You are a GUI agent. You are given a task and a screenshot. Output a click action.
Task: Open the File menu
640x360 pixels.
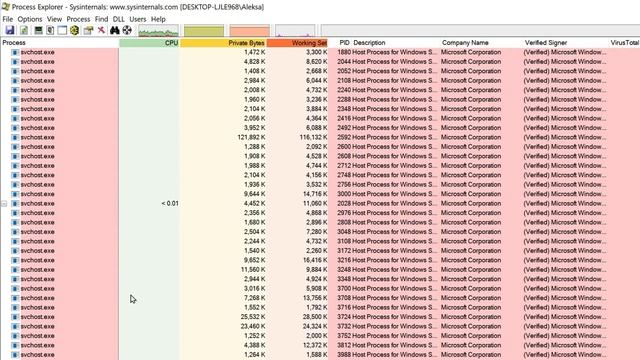tap(7, 19)
